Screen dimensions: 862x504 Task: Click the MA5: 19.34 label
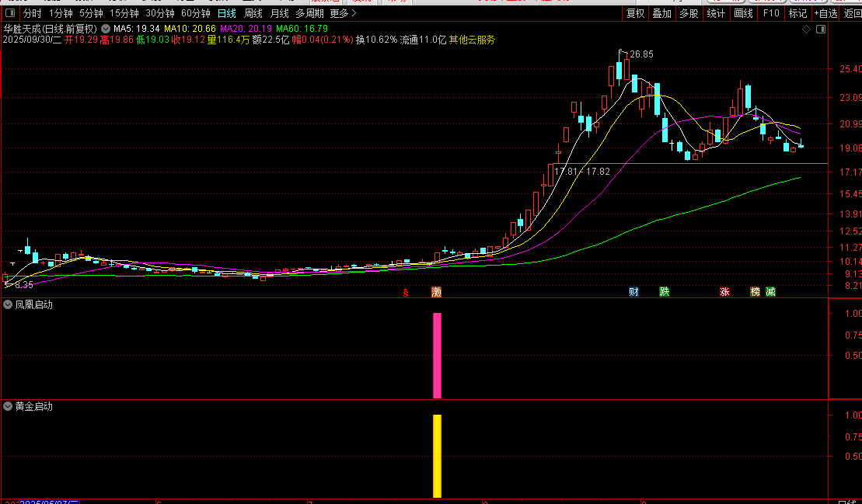pos(136,29)
